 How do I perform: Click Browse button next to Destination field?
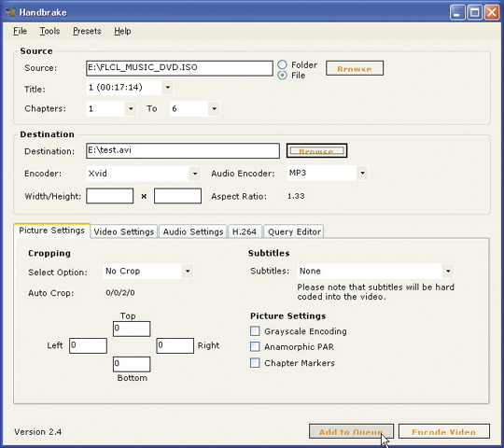[316, 150]
